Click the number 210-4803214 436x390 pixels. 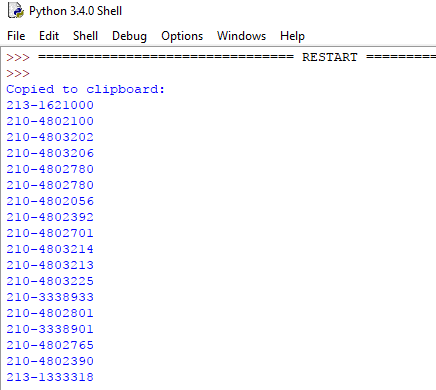coord(50,249)
